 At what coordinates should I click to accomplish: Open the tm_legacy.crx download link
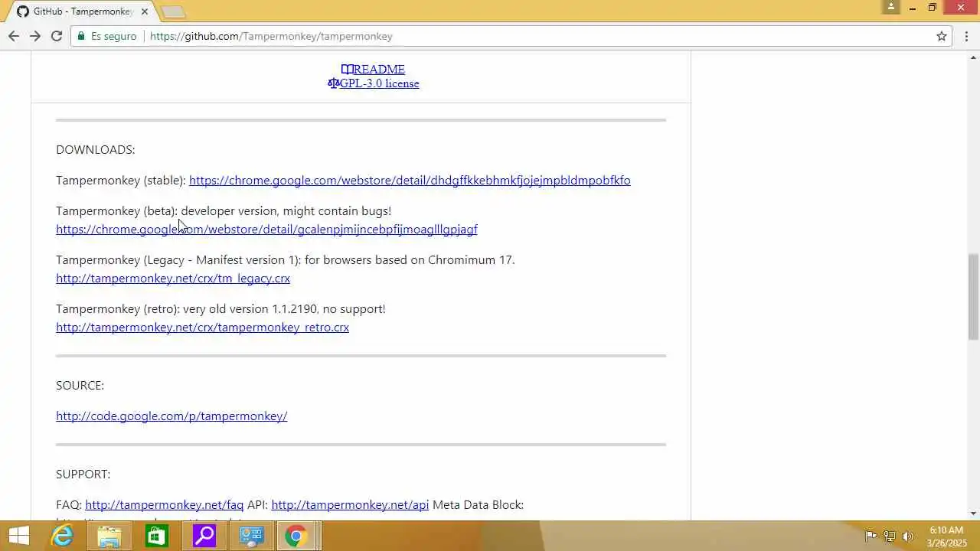click(173, 279)
